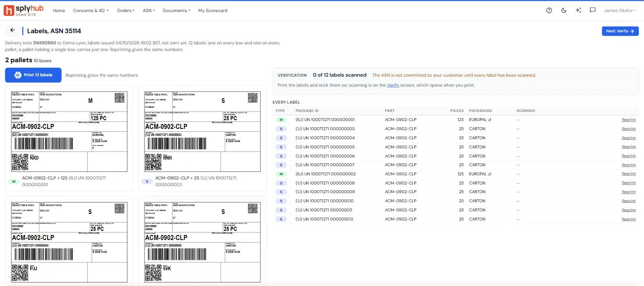Screen dimensions: 644x286
Task: Go back with the arrow button
Action: point(12,30)
